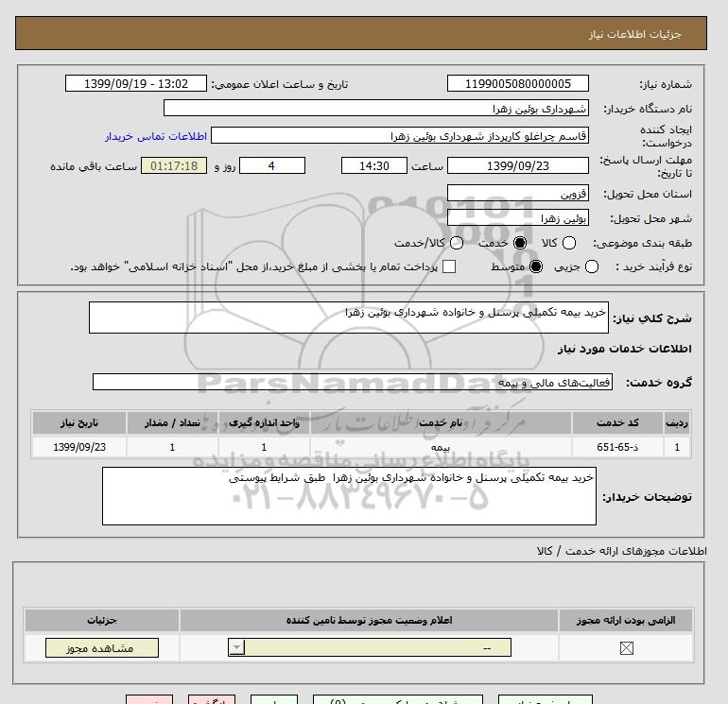Select the کالا/خدمت radio button
This screenshot has height=704, width=728.
coord(457,243)
